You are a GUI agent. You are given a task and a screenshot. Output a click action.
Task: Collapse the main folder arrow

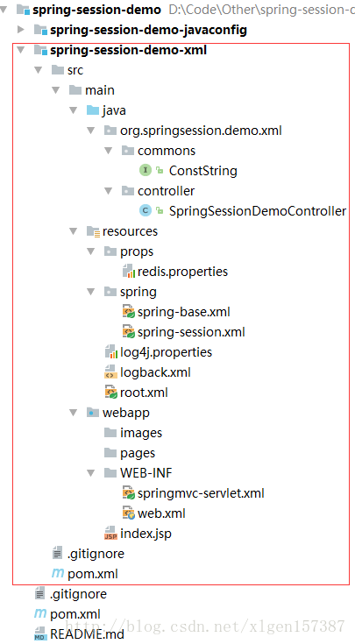click(56, 90)
